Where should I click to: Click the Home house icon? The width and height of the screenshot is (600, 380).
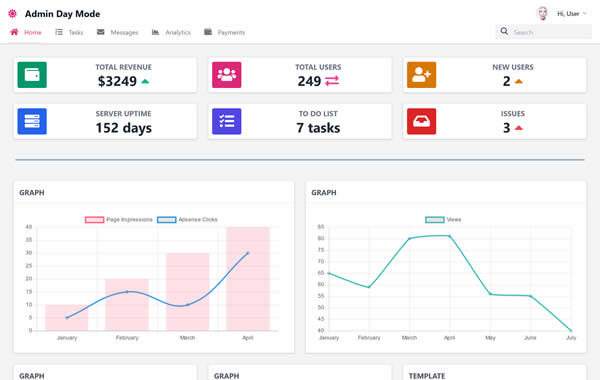coord(14,32)
